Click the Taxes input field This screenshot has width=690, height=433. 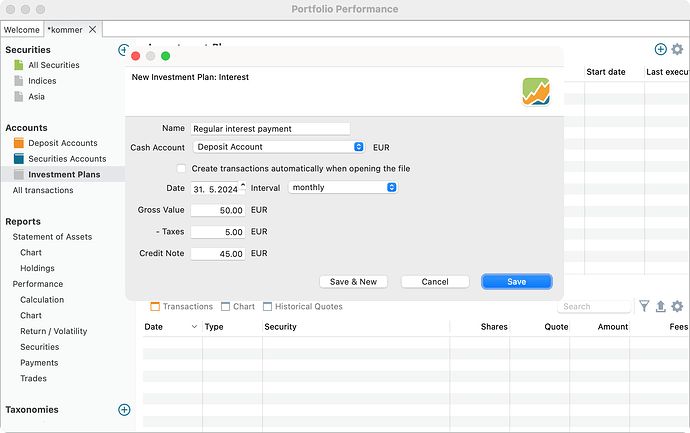coord(218,232)
